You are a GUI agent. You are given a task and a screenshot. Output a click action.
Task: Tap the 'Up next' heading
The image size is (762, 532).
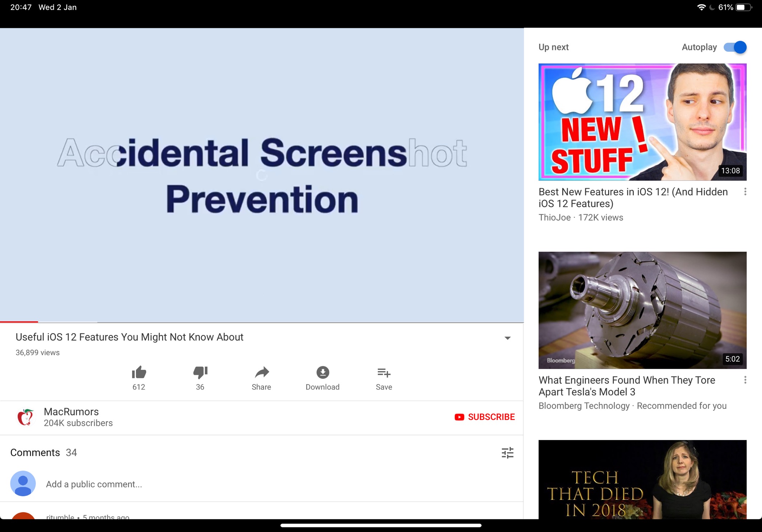point(553,47)
